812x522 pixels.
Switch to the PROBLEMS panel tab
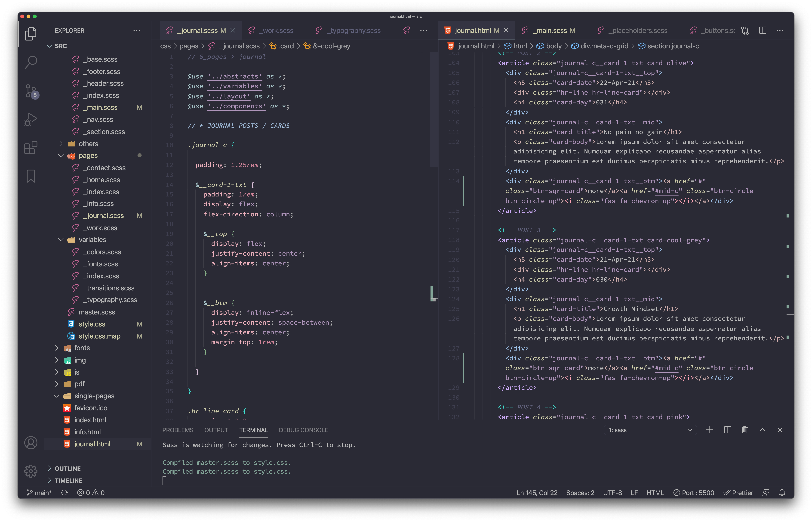pyautogui.click(x=178, y=430)
